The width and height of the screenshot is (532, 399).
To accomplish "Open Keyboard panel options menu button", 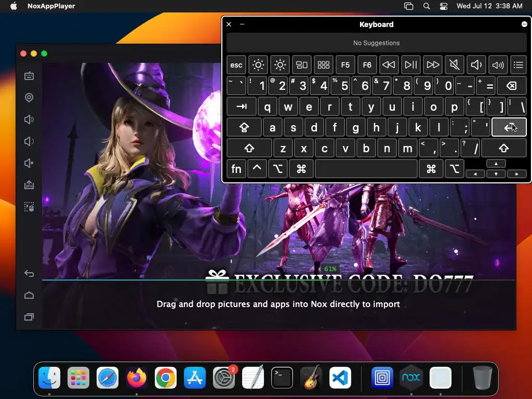I will (x=524, y=24).
